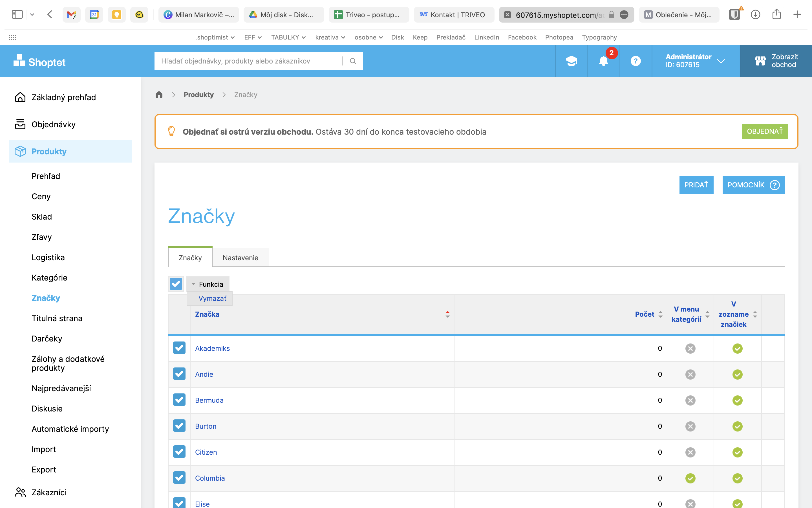Screen dimensions: 812x508
Task: Uncheck the Citizen row checkbox
Action: tap(179, 452)
